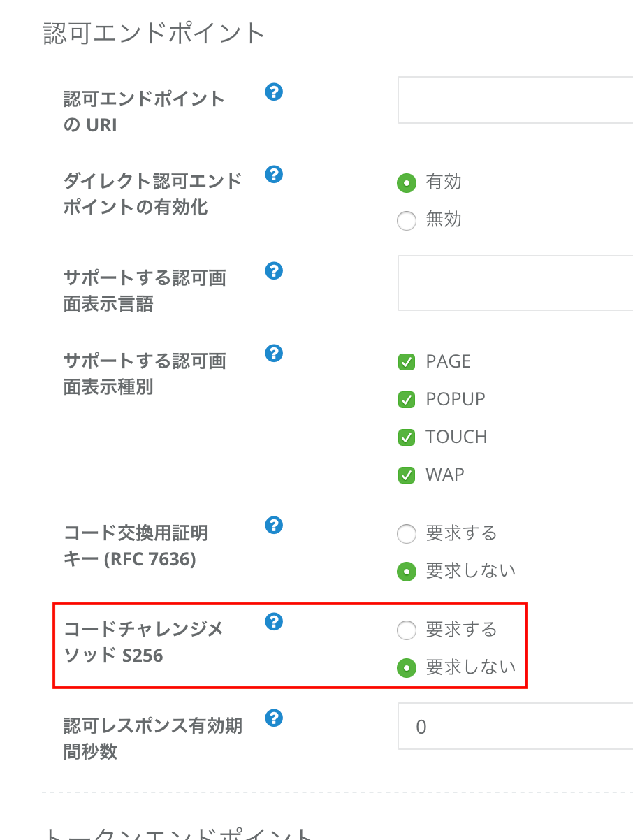Viewport: 633px width, 840px height.
Task: Choose 要求しない for コードチャレンジメソッド S256
Action: pos(407,668)
